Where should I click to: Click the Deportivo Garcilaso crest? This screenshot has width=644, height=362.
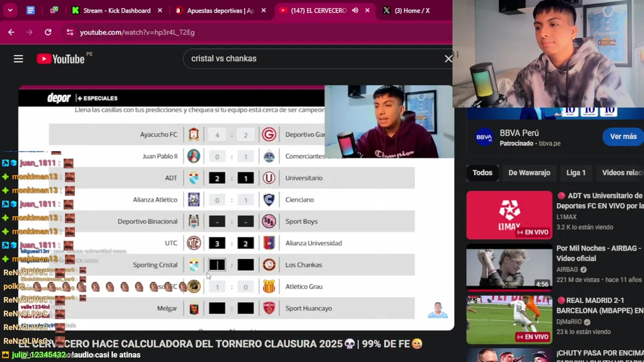pyautogui.click(x=269, y=134)
